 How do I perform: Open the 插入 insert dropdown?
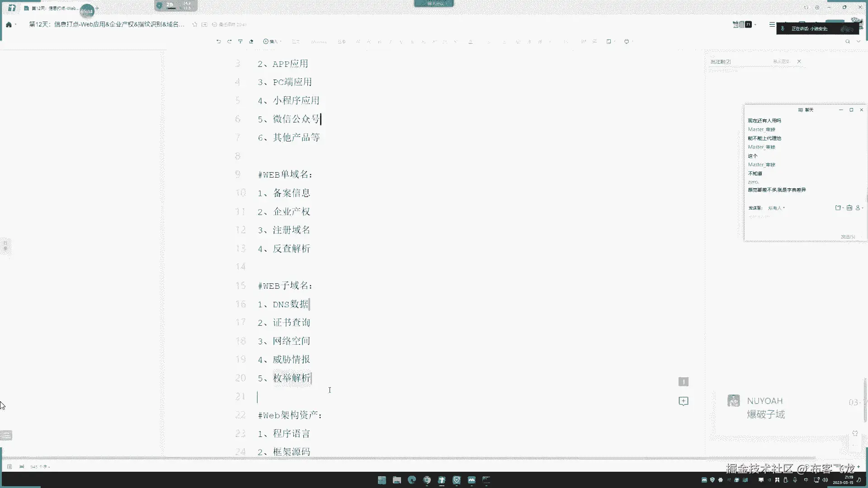[272, 41]
